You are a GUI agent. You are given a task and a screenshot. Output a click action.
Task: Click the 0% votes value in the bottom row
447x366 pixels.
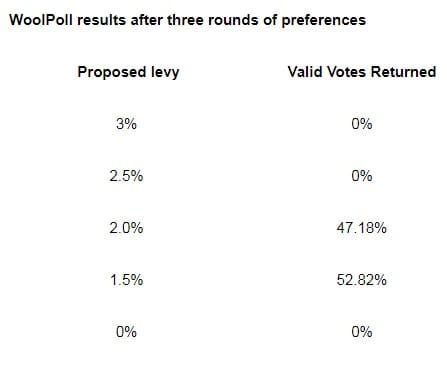(362, 332)
